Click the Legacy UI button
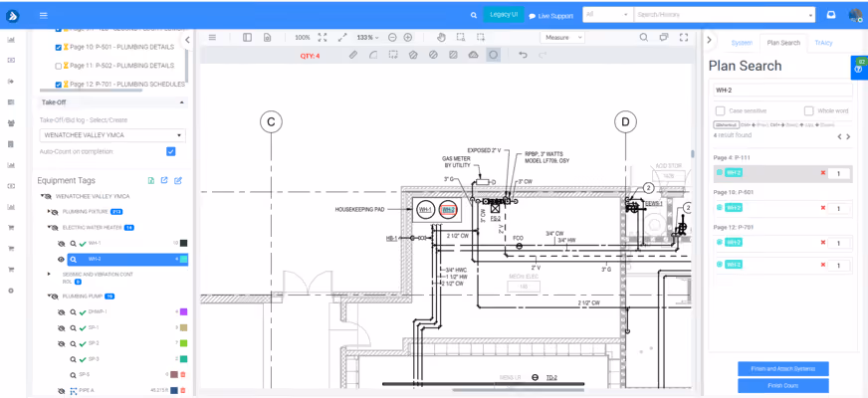This screenshot has height=398, width=868. (x=504, y=14)
